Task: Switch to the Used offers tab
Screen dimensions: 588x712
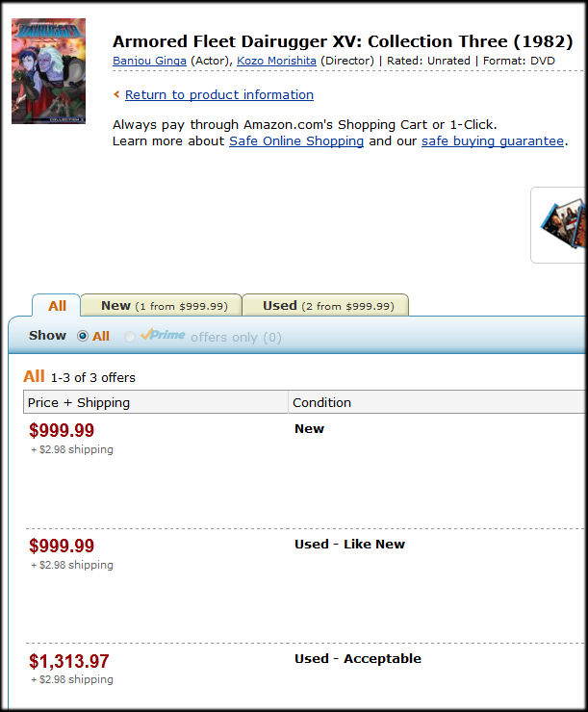Action: pos(326,306)
